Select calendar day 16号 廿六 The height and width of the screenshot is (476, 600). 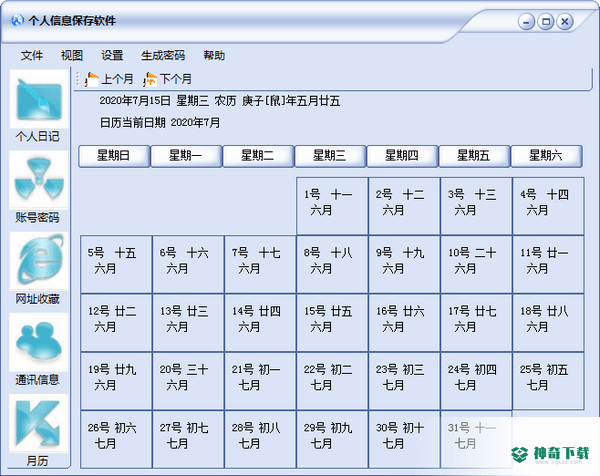point(404,323)
